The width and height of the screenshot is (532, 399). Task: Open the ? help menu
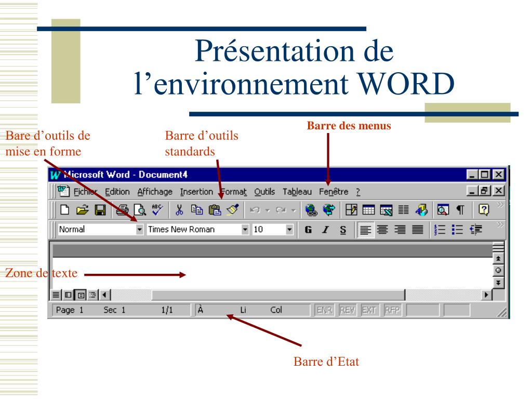(358, 192)
